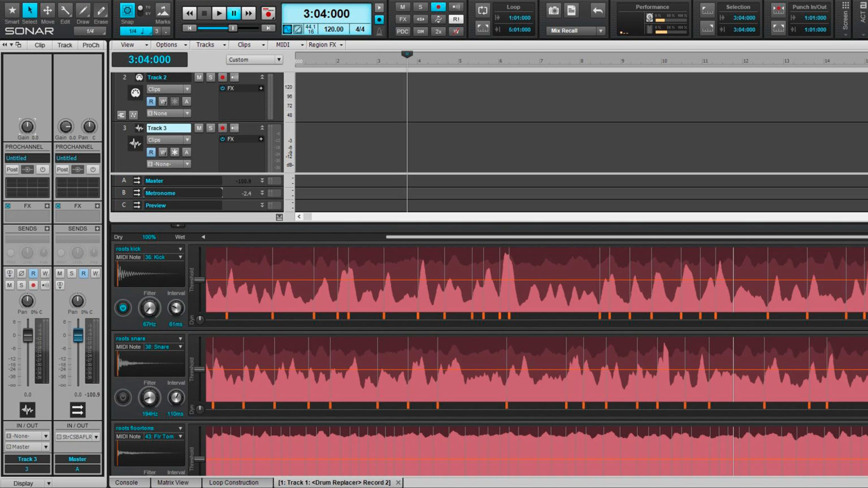Open the Loop Construction tab

click(x=233, y=483)
